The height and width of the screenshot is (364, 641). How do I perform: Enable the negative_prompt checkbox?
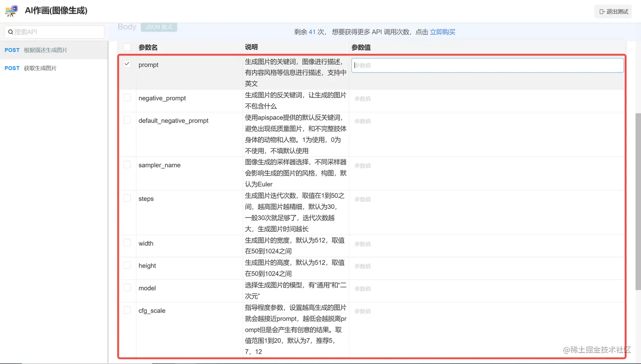pos(127,97)
